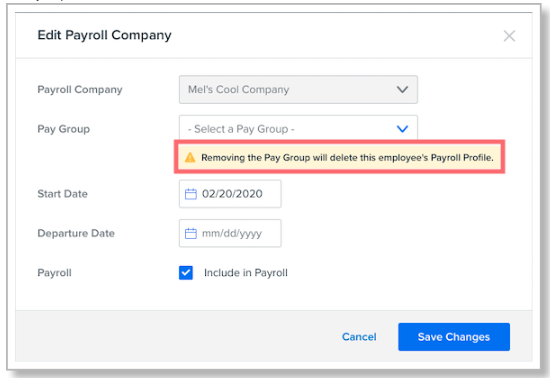This screenshot has width=550, height=378.
Task: Click the Payroll Company field label
Action: 80,90
